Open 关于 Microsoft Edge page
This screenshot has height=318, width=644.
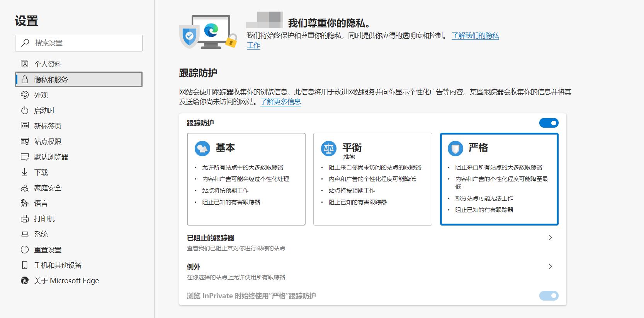coord(79,280)
